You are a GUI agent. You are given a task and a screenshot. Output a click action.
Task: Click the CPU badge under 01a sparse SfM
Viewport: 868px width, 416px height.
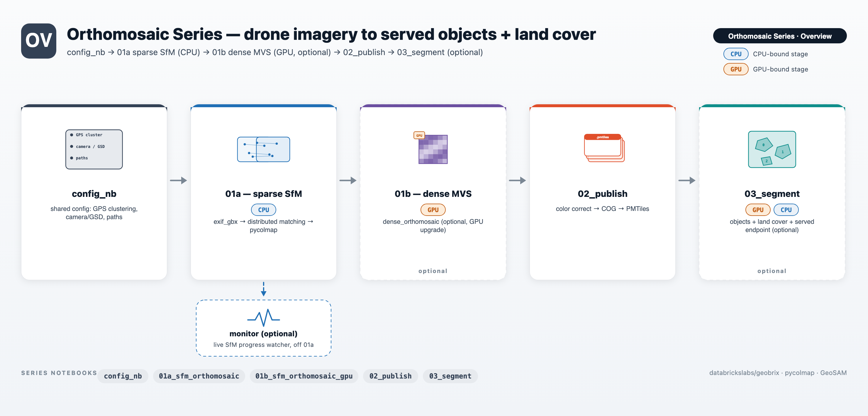pos(264,210)
